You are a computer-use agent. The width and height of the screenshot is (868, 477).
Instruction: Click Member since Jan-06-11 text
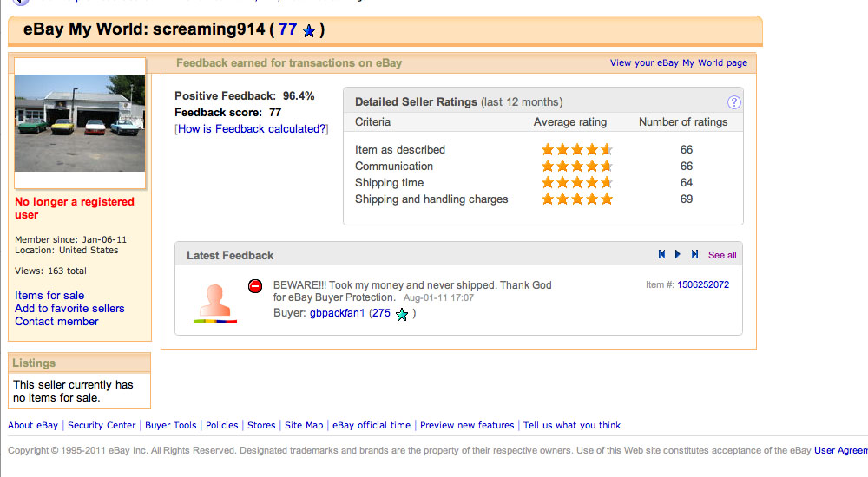click(x=71, y=239)
